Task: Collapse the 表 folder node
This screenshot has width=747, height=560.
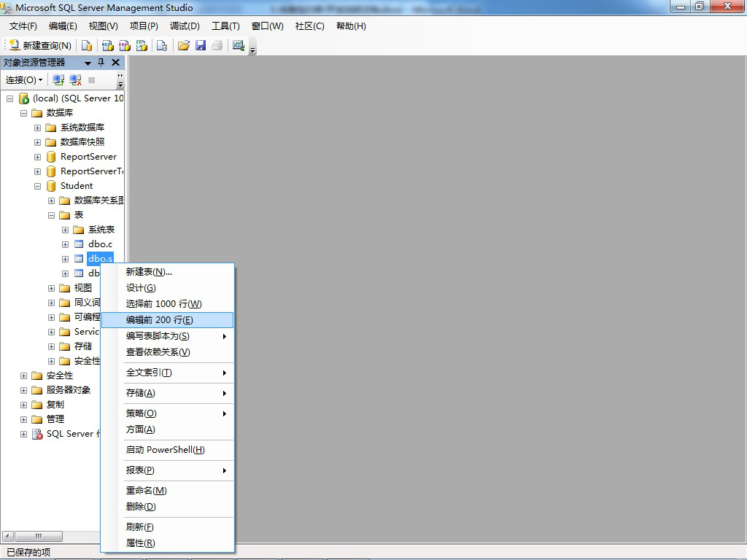Action: [51, 215]
